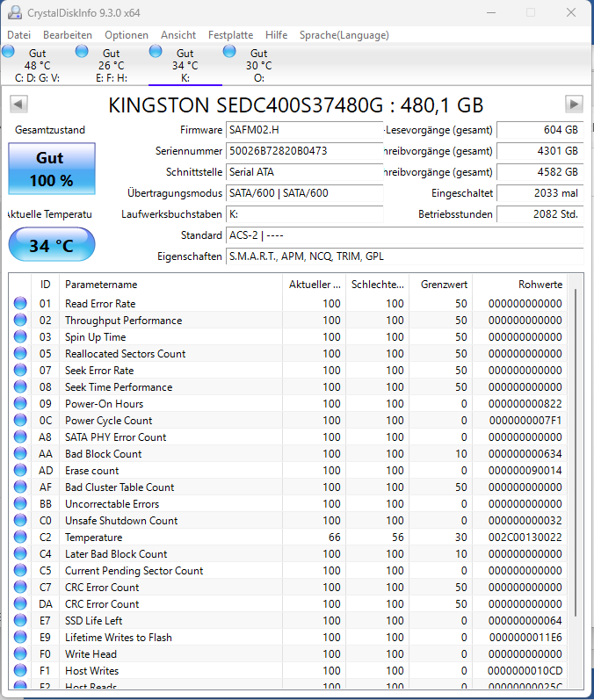The width and height of the screenshot is (594, 700).
Task: Click status orb for Power-On Hours row
Action: click(20, 403)
